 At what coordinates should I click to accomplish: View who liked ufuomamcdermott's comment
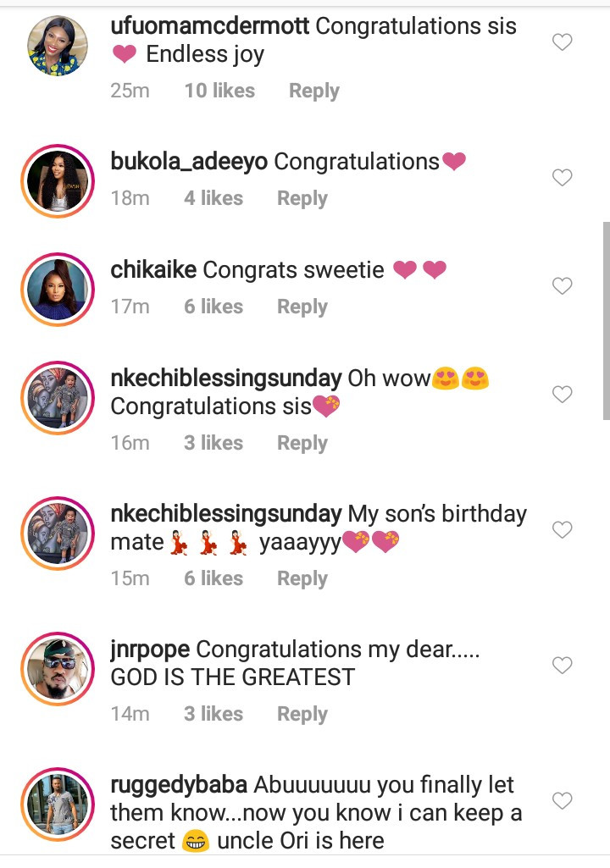pos(219,91)
